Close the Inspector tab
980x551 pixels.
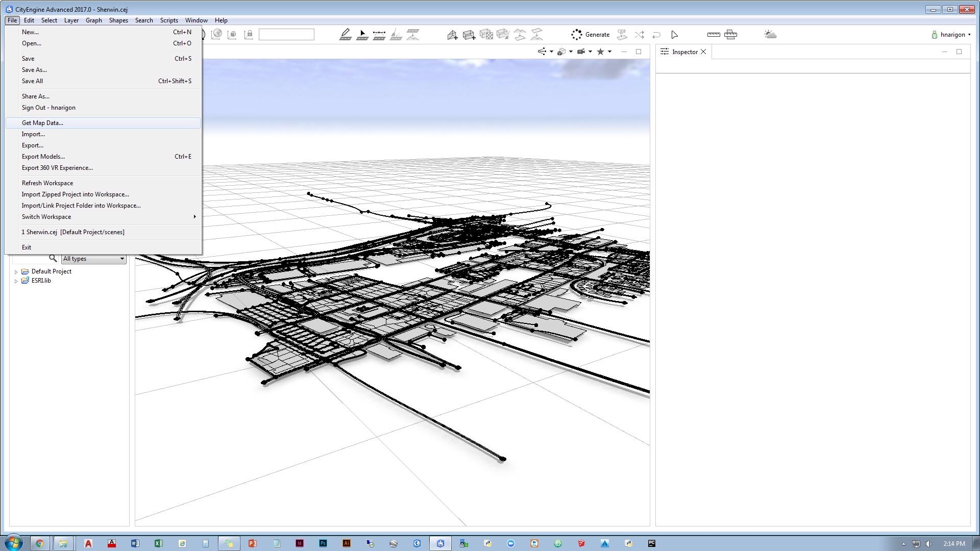pos(703,52)
